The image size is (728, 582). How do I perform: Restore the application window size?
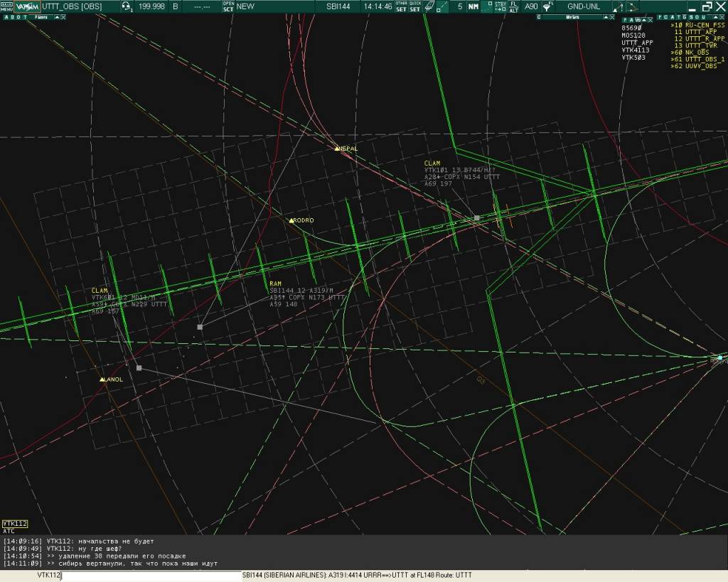point(707,6)
